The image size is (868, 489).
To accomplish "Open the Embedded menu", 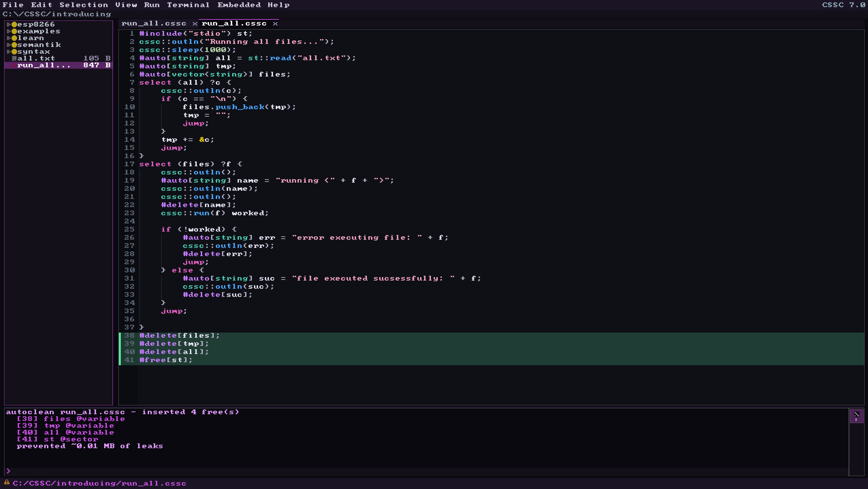I will [x=239, y=5].
